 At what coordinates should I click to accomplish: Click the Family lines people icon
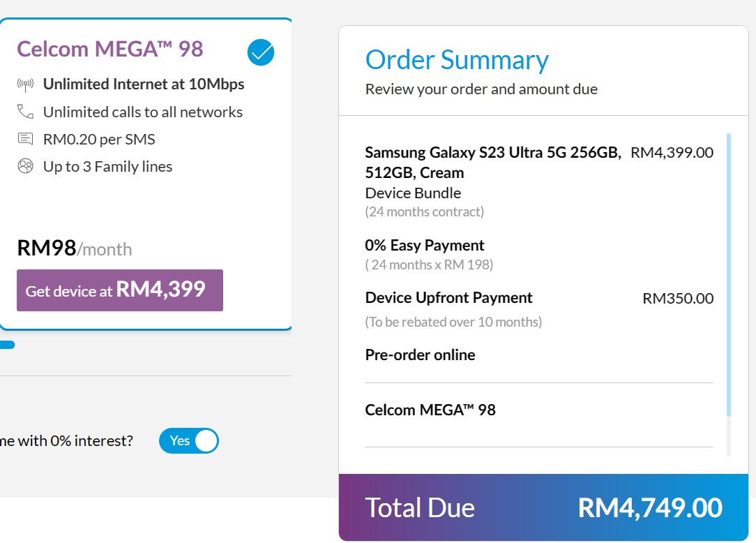click(x=25, y=166)
